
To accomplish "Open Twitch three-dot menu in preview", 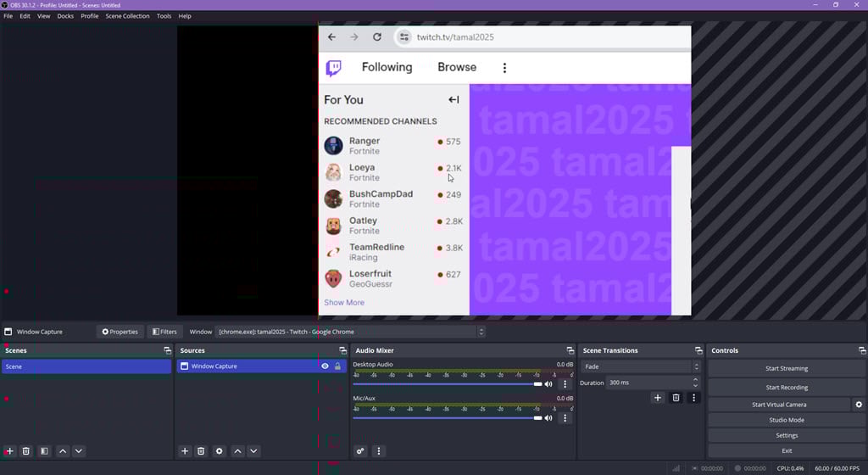I will tap(504, 68).
